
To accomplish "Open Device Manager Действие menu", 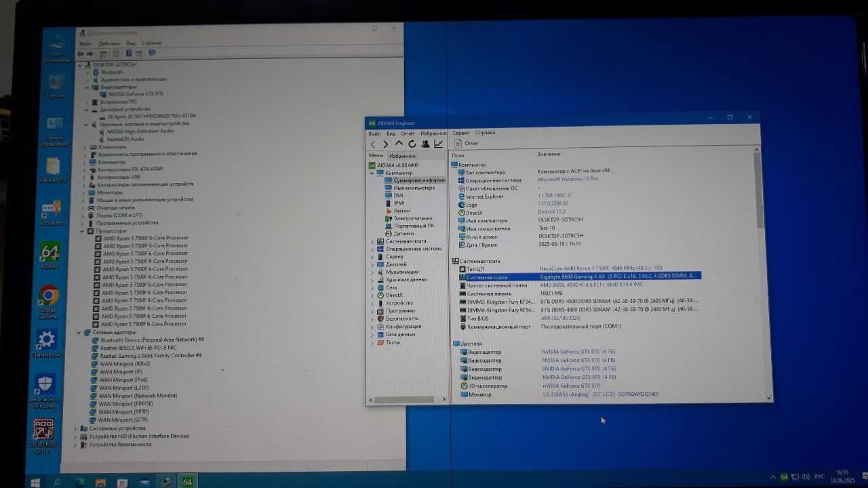I will pos(108,43).
